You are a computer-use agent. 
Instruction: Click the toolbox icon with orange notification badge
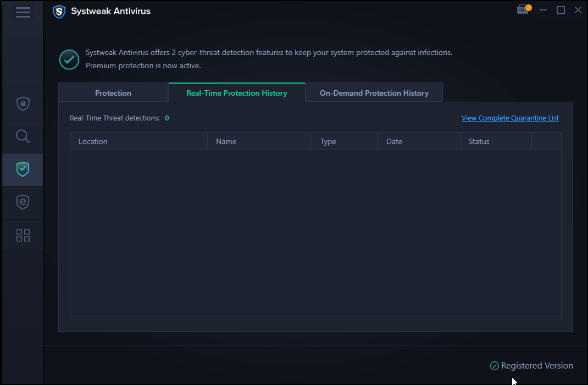pos(522,9)
